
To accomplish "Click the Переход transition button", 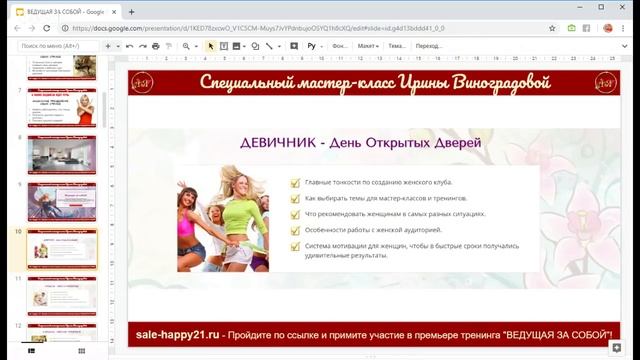I will (x=429, y=46).
